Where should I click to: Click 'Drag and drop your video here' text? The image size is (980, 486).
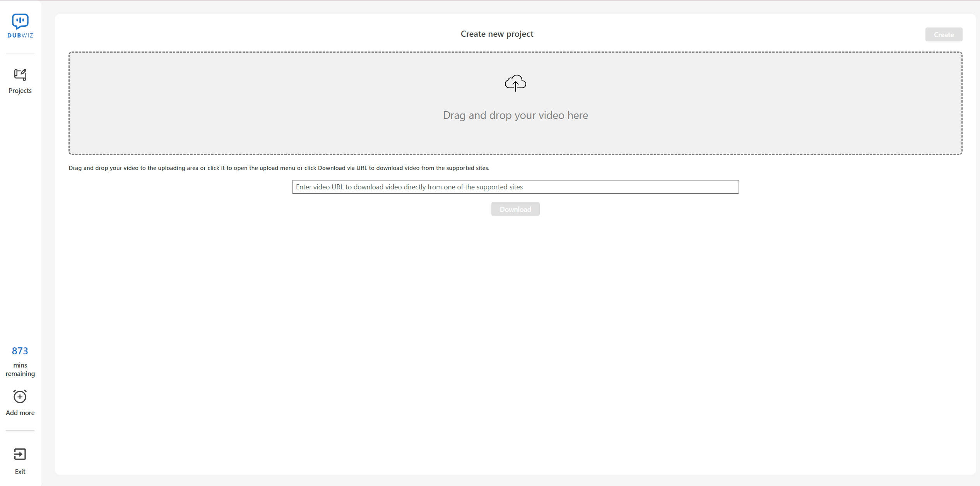515,115
